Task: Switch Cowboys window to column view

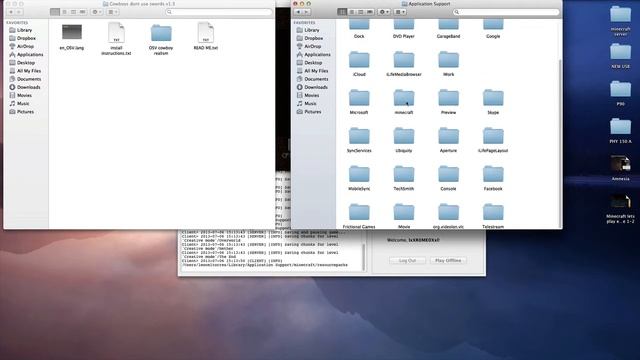Action: 73,12
